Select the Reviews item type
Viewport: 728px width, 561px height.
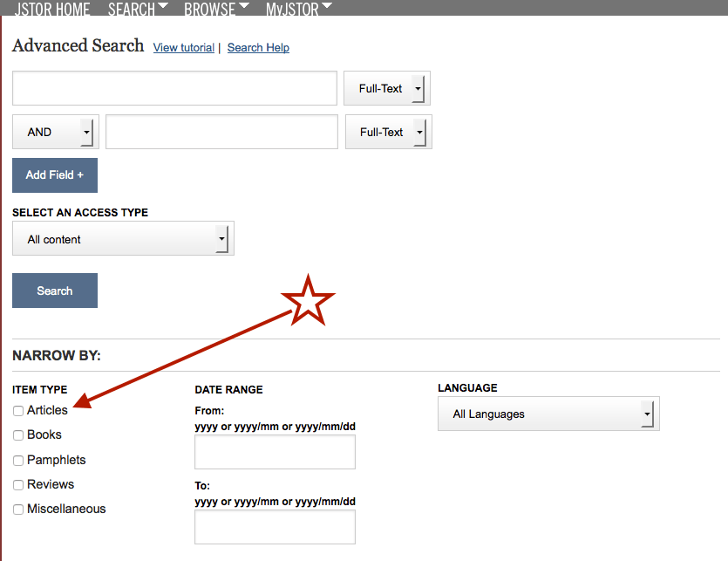point(17,484)
